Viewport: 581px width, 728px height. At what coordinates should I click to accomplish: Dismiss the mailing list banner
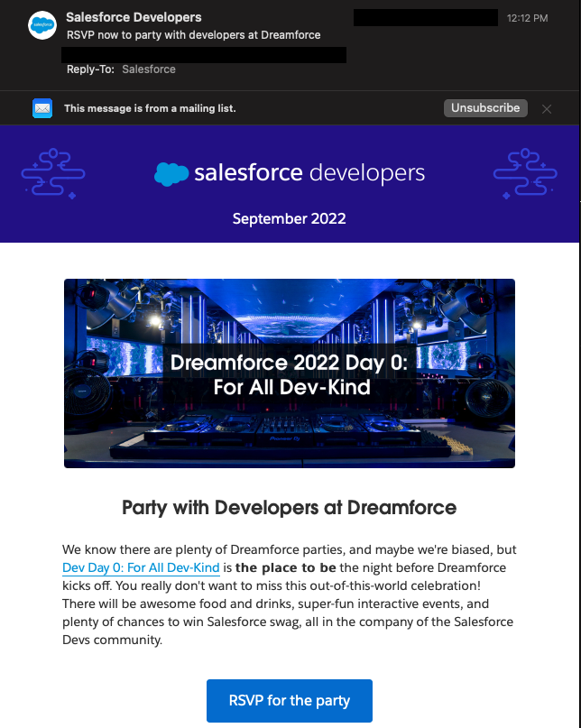point(547,109)
